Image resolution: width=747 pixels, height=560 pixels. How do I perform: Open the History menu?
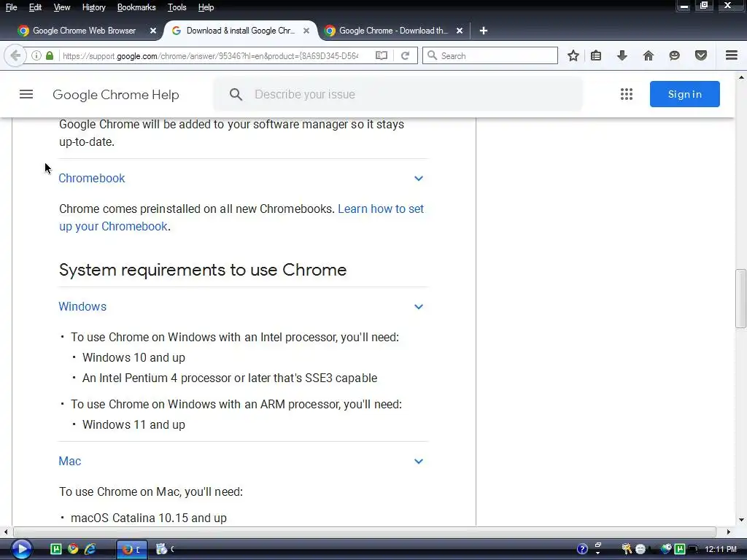pyautogui.click(x=93, y=7)
